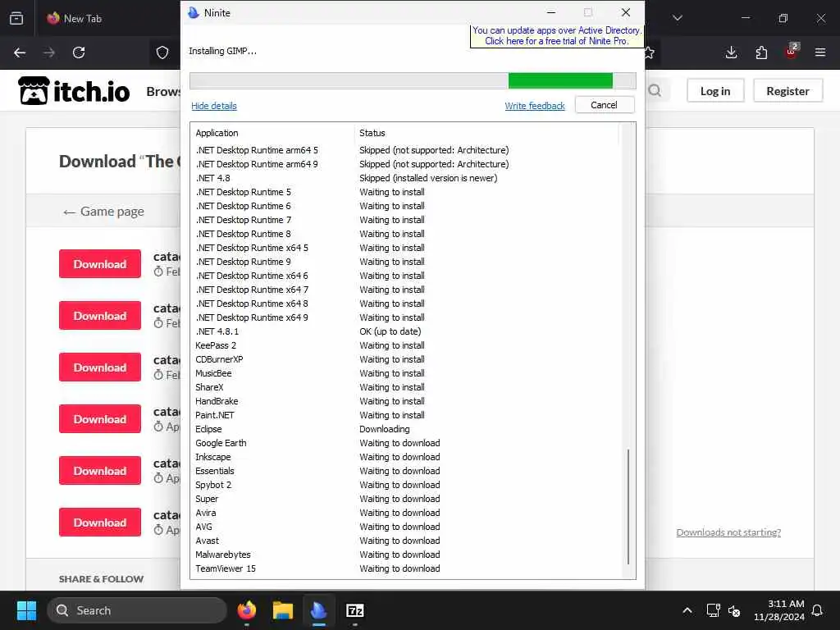Open the taskbar clock and date
Screen dimensions: 840x630
779,610
